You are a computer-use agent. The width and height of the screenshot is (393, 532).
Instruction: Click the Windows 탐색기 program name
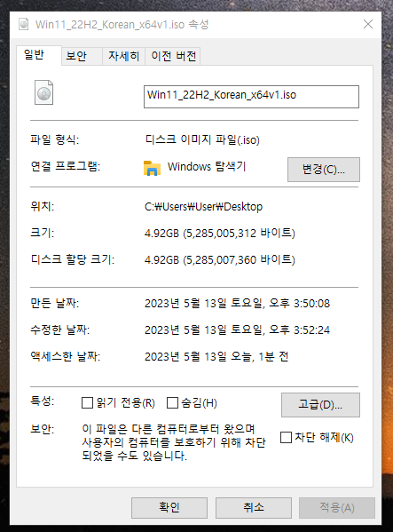point(207,167)
